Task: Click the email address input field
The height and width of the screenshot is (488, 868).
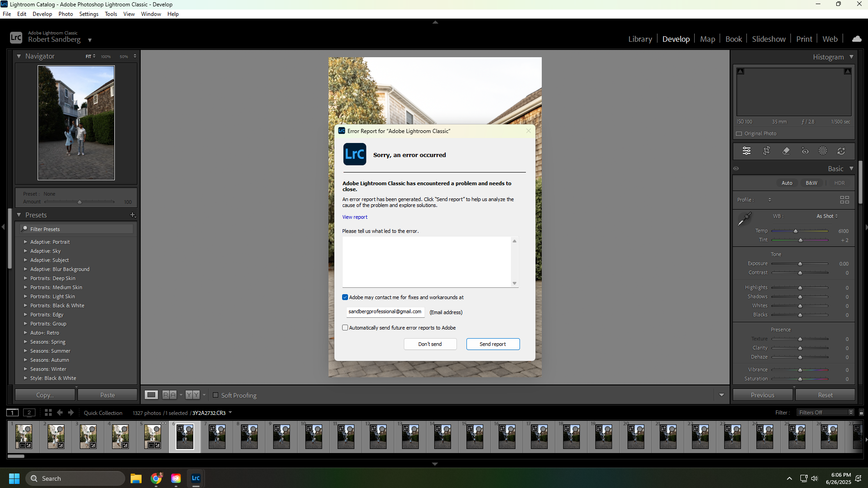Action: point(385,312)
